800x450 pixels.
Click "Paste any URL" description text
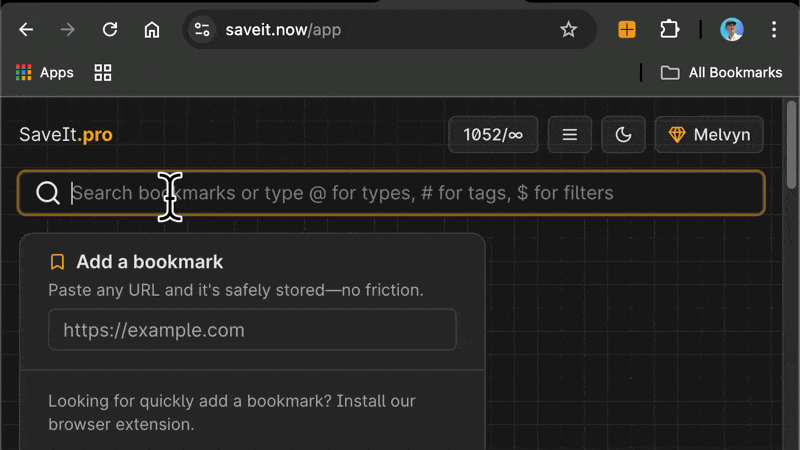236,290
